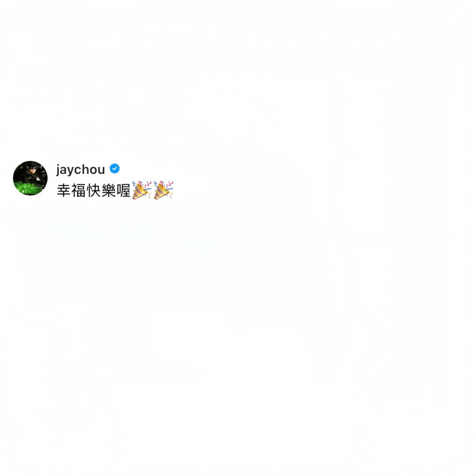Tap the leftmost confetti cone emoji
The image size is (476, 476).
142,190
